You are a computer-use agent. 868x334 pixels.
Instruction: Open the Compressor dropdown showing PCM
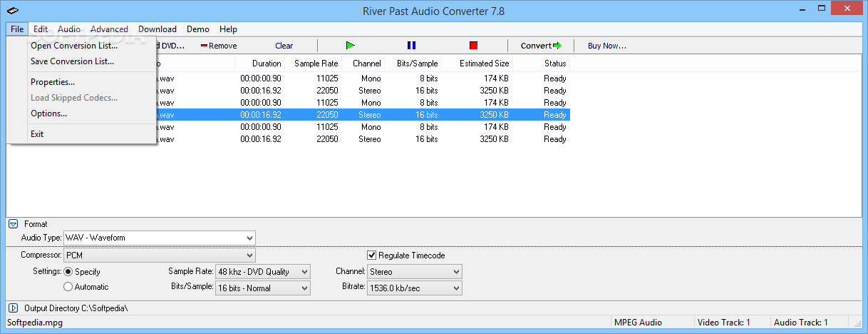(160, 255)
